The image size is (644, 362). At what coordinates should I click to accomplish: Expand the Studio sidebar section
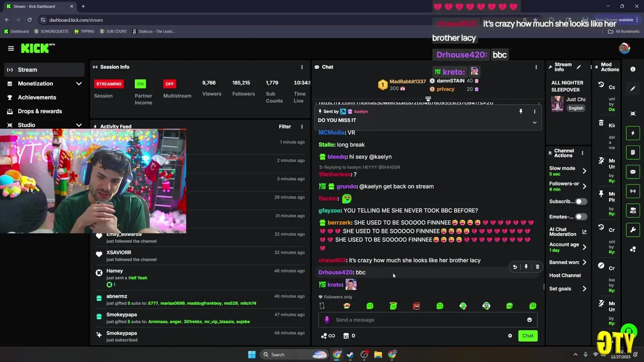tap(79, 125)
